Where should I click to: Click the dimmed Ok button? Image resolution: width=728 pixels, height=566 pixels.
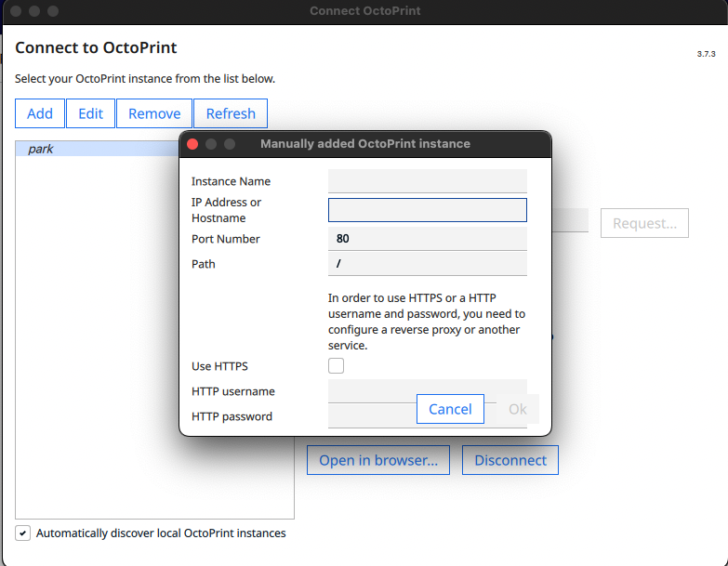pyautogui.click(x=518, y=409)
